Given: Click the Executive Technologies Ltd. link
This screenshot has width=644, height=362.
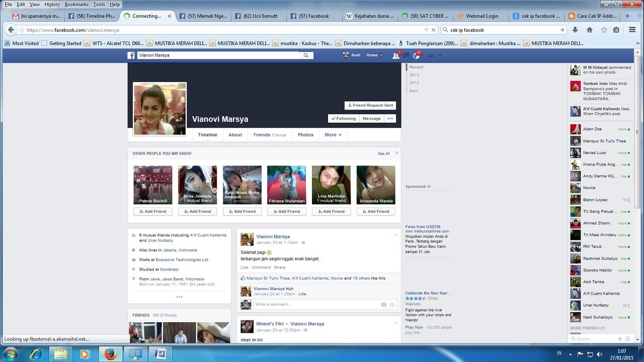Looking at the screenshot, I should pyautogui.click(x=182, y=259).
